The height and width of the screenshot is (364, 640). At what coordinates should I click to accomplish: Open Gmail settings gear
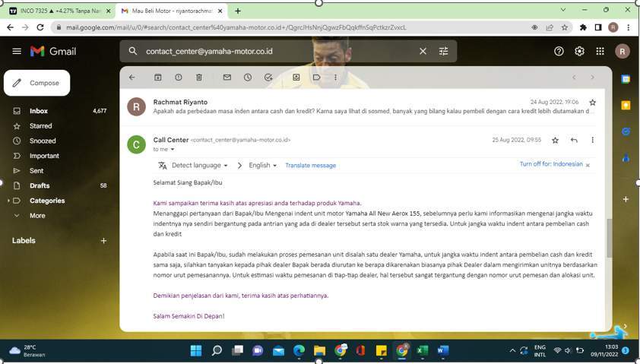click(x=579, y=51)
